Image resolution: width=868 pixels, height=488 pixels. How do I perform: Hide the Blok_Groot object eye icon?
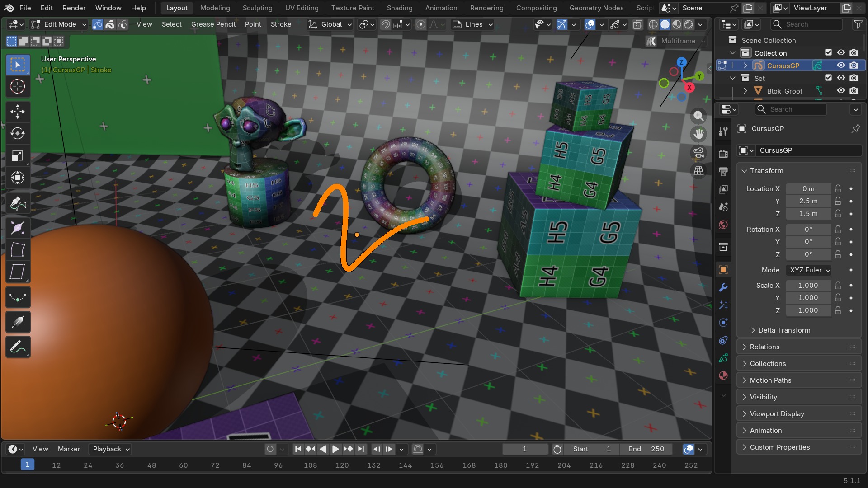click(841, 91)
